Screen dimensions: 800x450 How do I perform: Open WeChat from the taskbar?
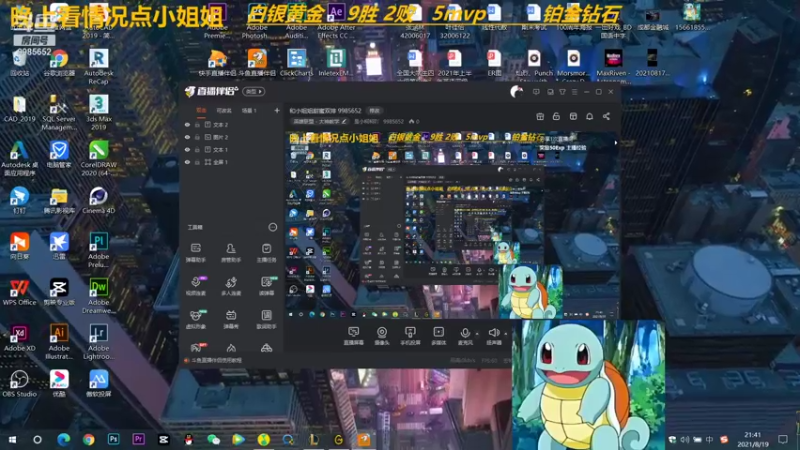coord(213,439)
